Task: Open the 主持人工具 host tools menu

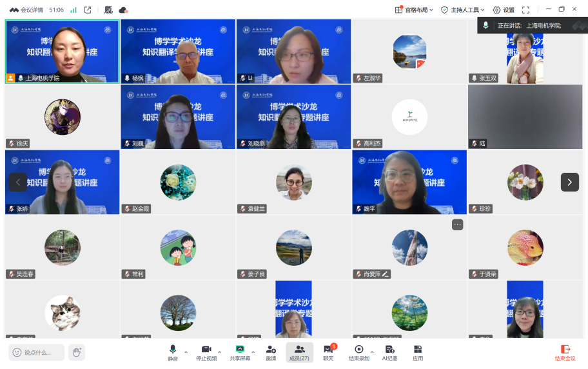Action: [x=464, y=10]
